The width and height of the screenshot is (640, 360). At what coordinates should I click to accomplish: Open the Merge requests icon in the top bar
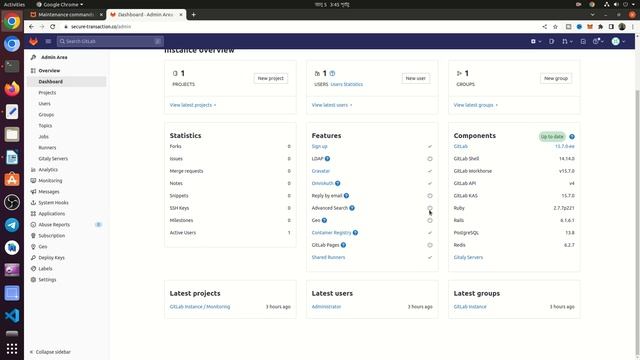(x=567, y=41)
